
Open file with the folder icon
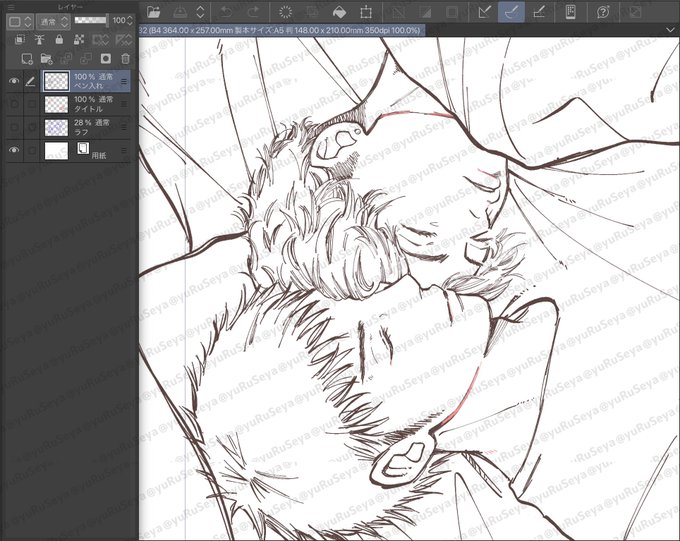(154, 12)
